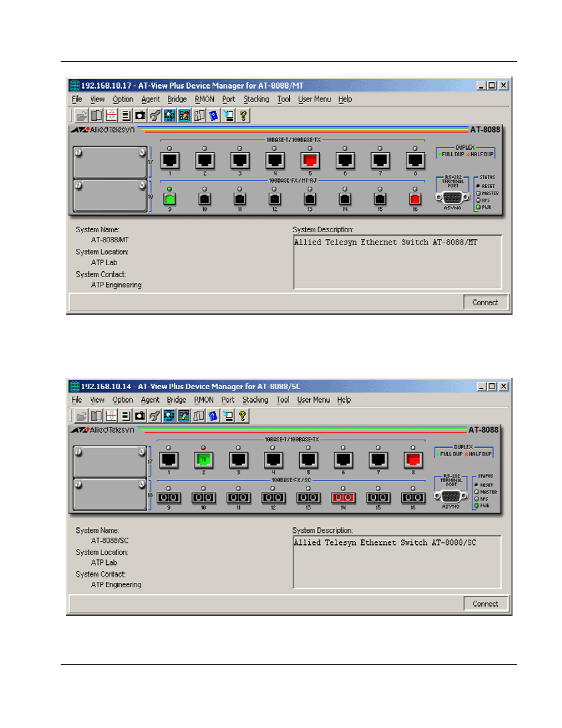562x728 pixels.
Task: Click the lined list icon in AT-8088/MT toolbar
Action: tap(125, 116)
